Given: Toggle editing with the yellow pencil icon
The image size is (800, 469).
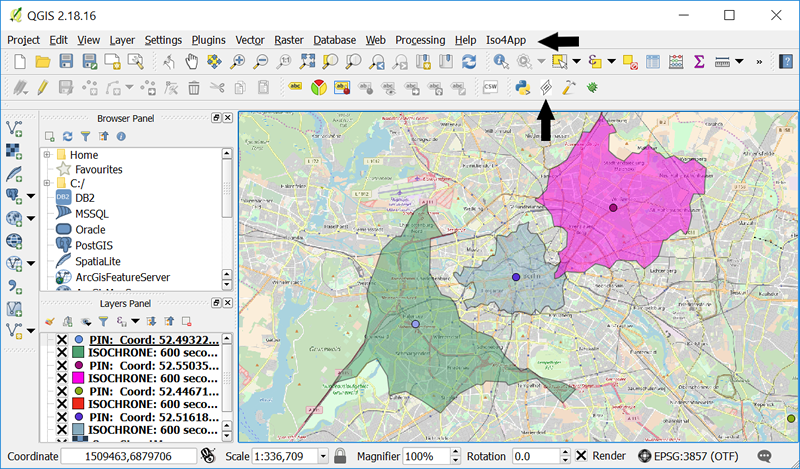Looking at the screenshot, I should pos(43,88).
